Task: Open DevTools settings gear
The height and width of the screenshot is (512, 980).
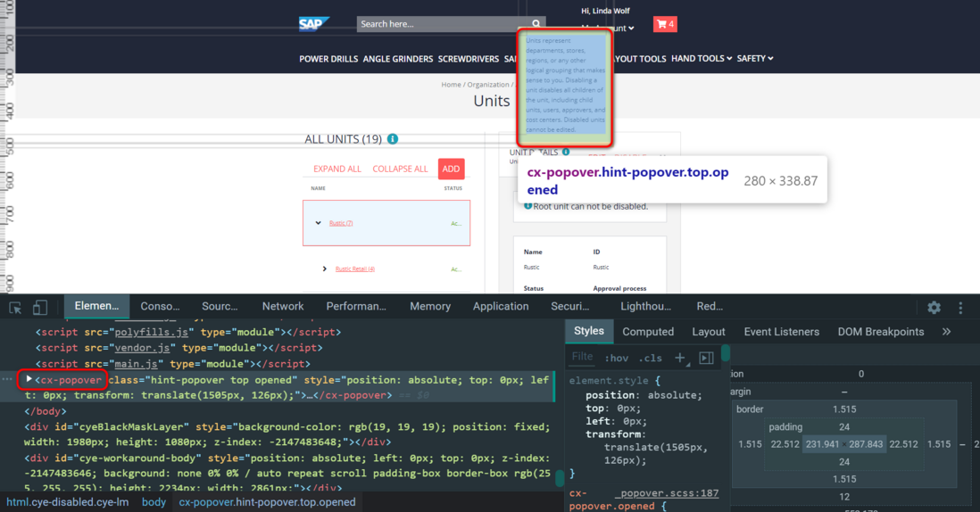Action: point(934,307)
